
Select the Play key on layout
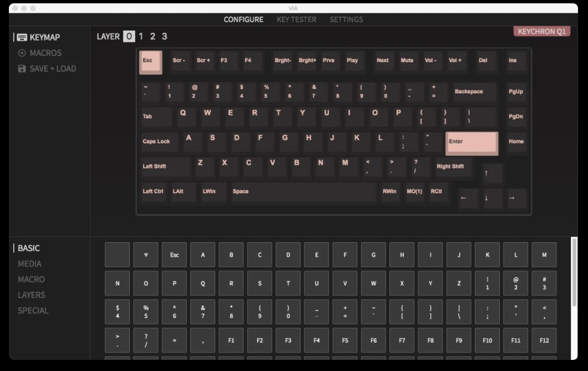(x=354, y=61)
